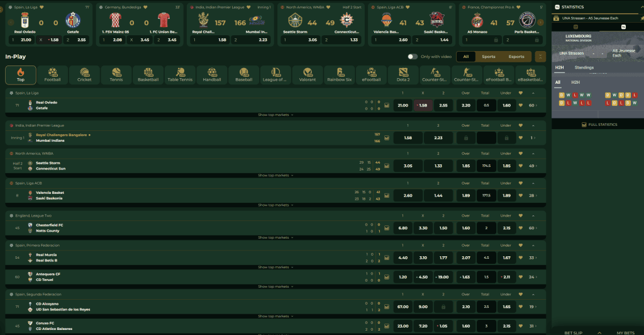This screenshot has width=644, height=335.
Task: Collapse the Indian Premier League section
Action: tap(533, 125)
